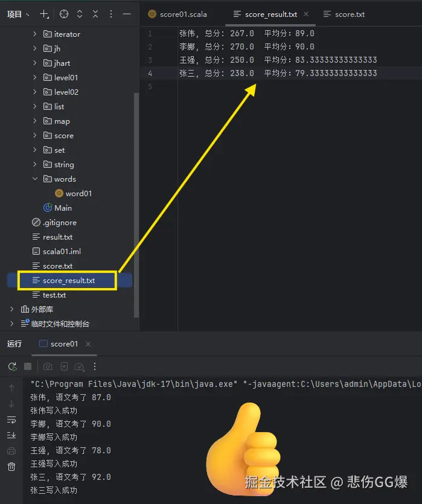Screen dimensions: 422x504
Task: Click the profiler gauge icon in run toolbar
Action: pyautogui.click(x=79, y=367)
